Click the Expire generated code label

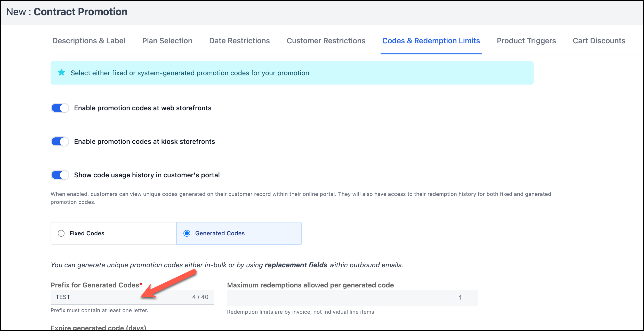(98, 327)
